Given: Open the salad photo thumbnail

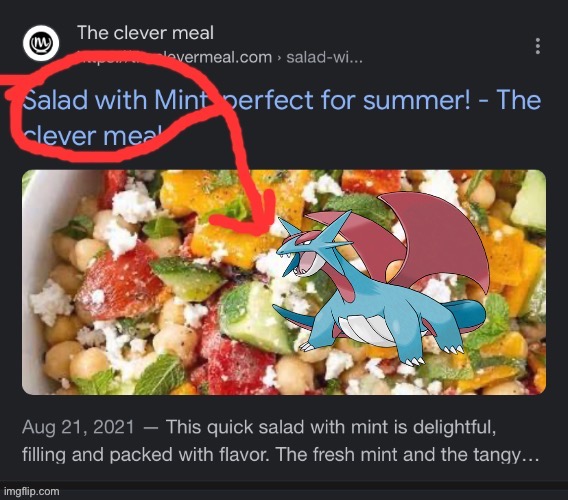Looking at the screenshot, I should pyautogui.click(x=284, y=282).
